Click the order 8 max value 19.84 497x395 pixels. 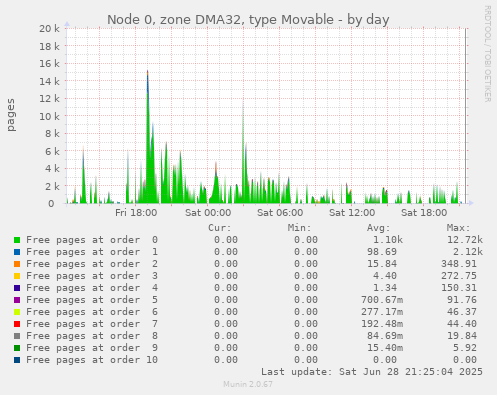coord(462,336)
